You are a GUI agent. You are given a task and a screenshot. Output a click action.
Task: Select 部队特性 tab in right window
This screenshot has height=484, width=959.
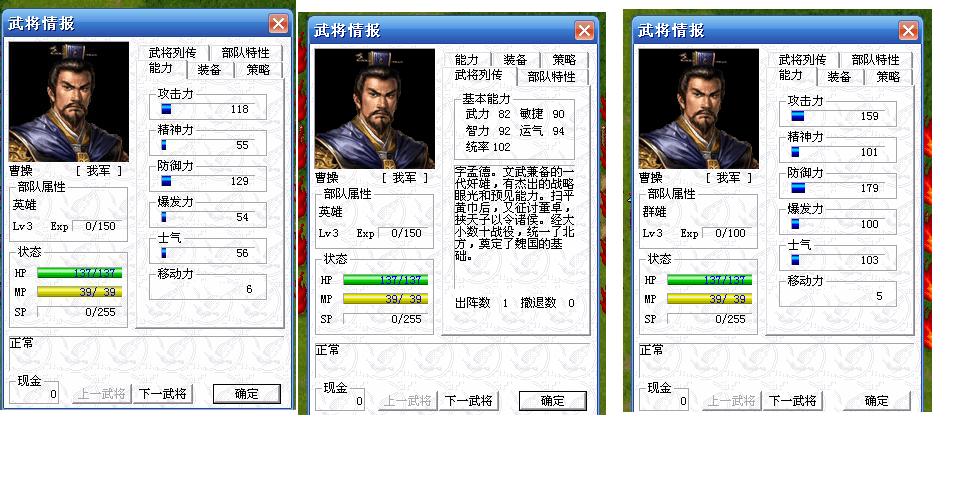(x=876, y=59)
